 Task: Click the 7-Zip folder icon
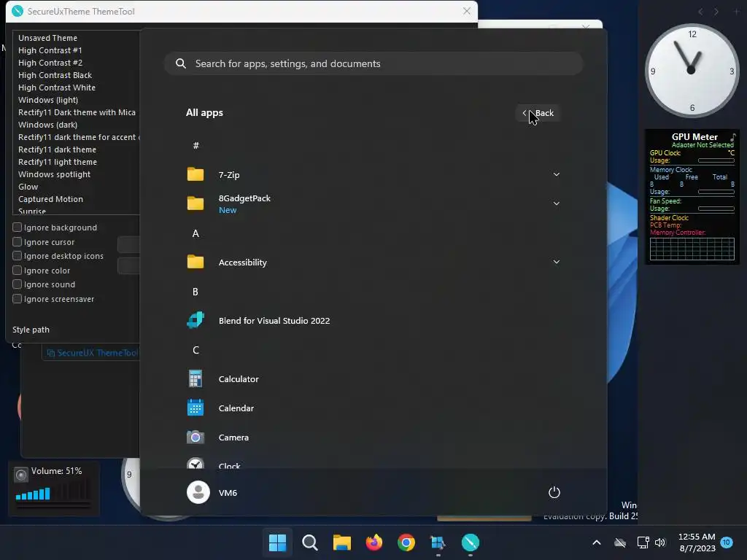pos(196,174)
